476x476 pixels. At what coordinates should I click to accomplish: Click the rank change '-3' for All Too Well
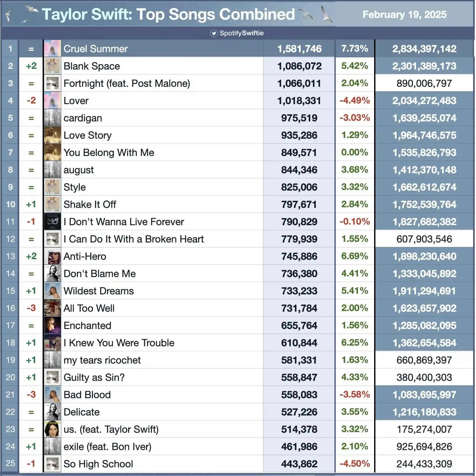31,308
